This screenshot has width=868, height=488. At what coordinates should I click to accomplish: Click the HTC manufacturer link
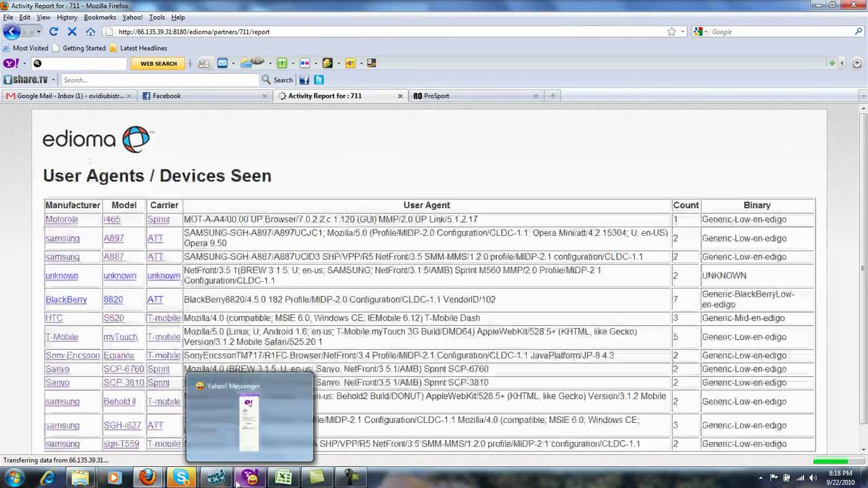[54, 318]
